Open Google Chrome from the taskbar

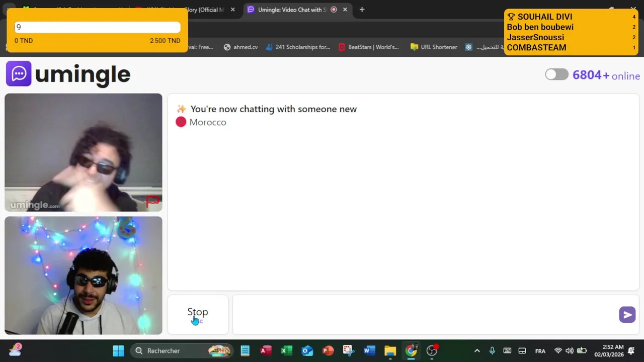(411, 351)
